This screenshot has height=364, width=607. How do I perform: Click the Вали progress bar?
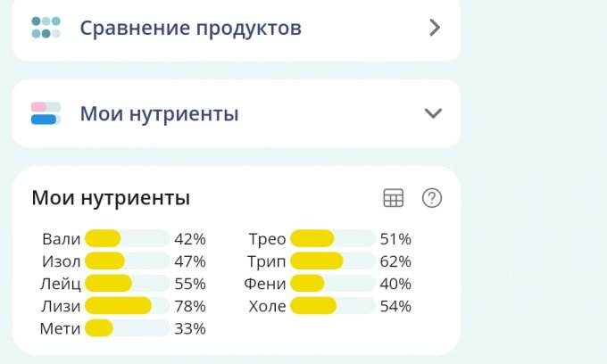coord(127,239)
